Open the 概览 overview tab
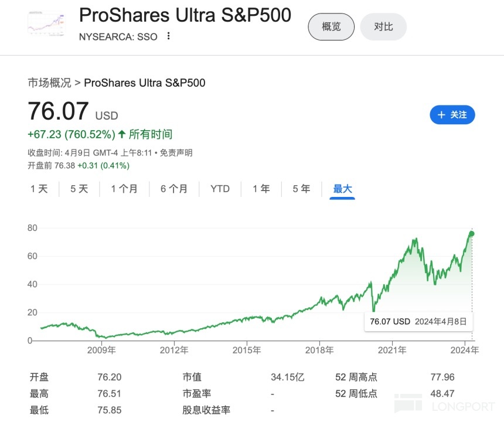The image size is (504, 422). (332, 26)
